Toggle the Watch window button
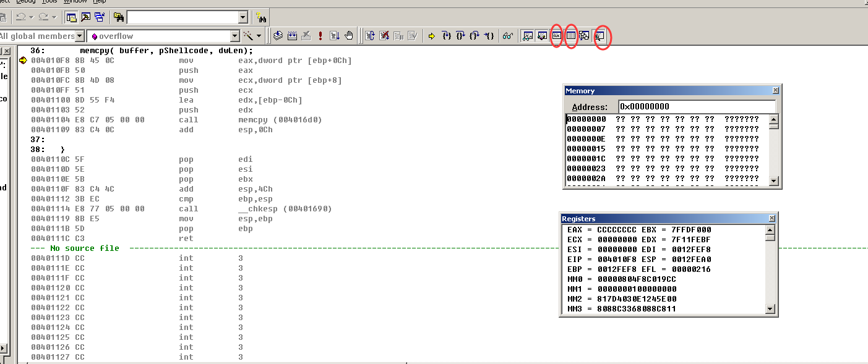The width and height of the screenshot is (868, 364). tap(528, 36)
